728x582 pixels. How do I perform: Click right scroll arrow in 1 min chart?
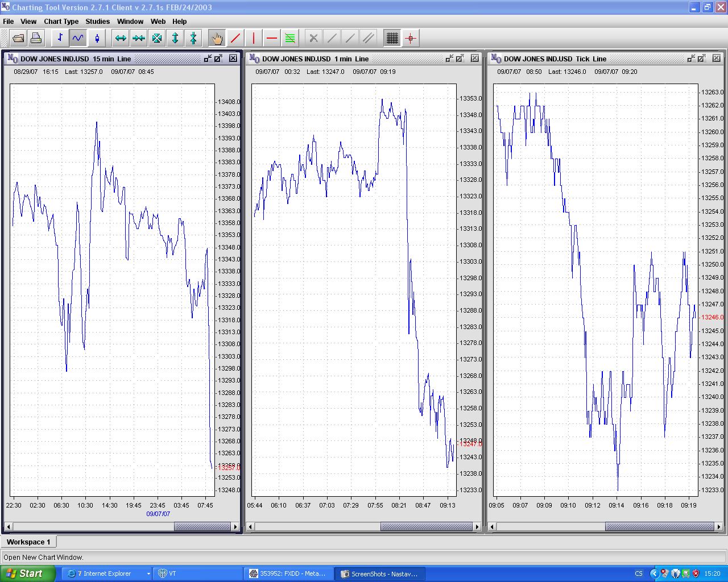tap(477, 527)
